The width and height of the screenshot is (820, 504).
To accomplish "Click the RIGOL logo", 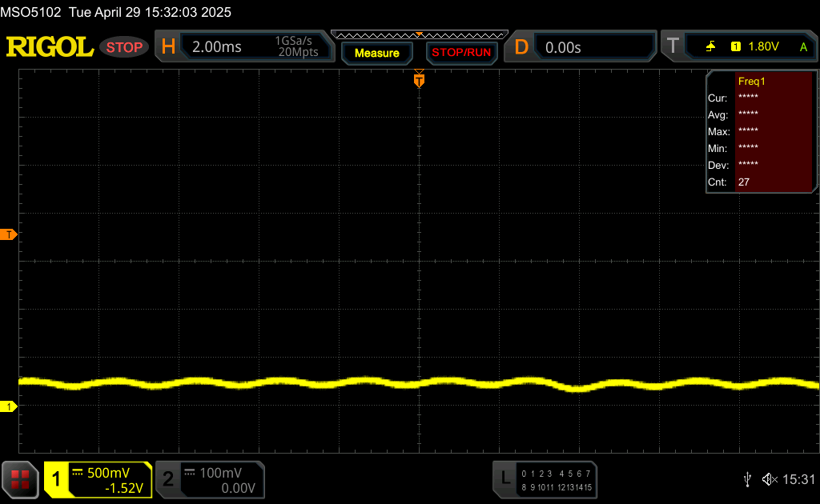I will (x=50, y=47).
